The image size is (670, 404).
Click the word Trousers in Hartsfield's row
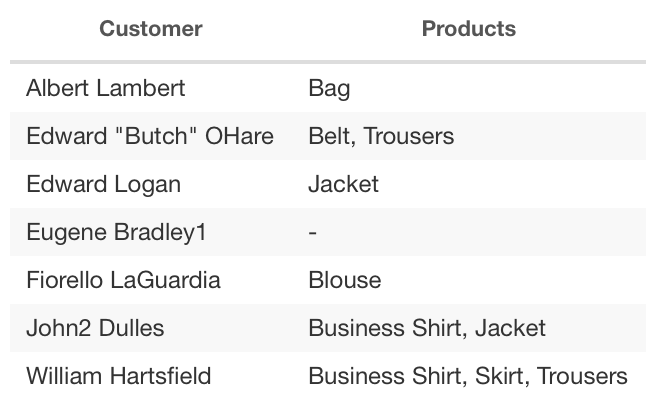coord(582,376)
